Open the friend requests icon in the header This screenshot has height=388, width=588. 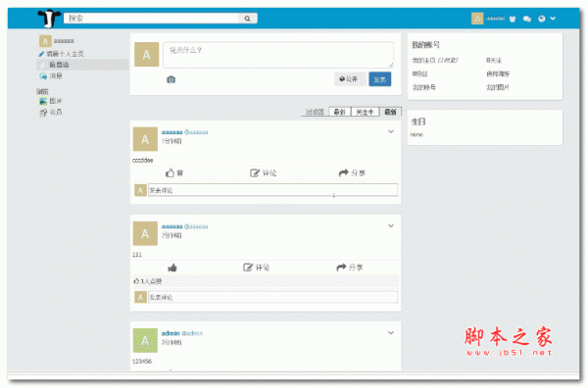(x=513, y=19)
